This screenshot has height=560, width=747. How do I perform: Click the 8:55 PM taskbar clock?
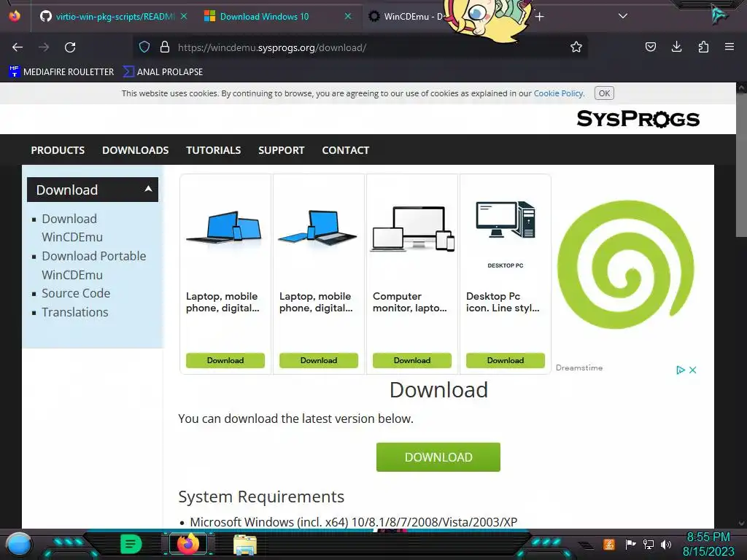(x=708, y=537)
